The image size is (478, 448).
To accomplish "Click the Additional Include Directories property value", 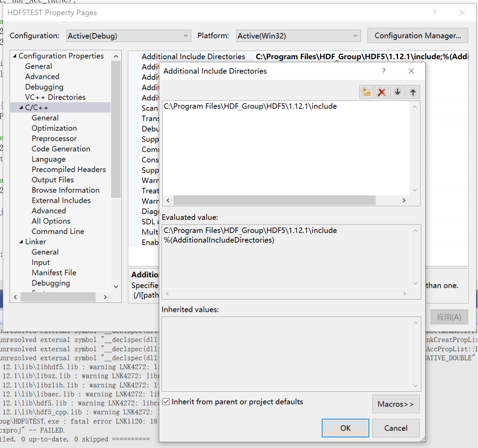I will click(362, 56).
